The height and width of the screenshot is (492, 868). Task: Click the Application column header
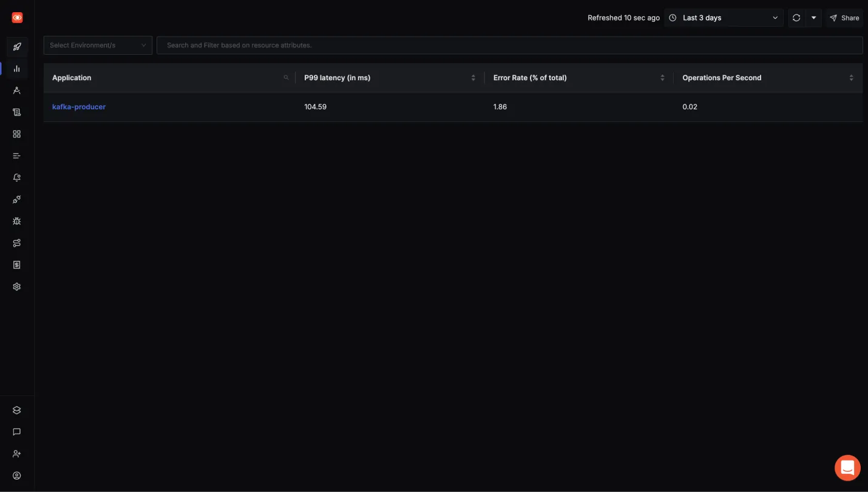tap(169, 78)
